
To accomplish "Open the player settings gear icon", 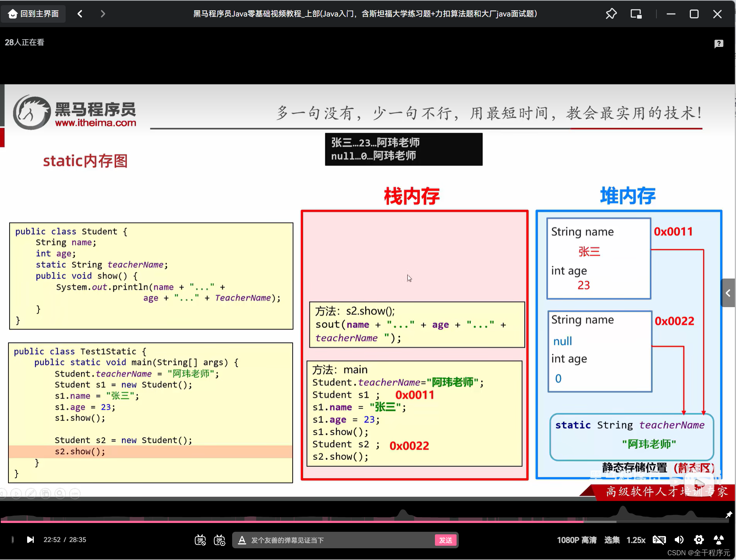I will pyautogui.click(x=699, y=539).
